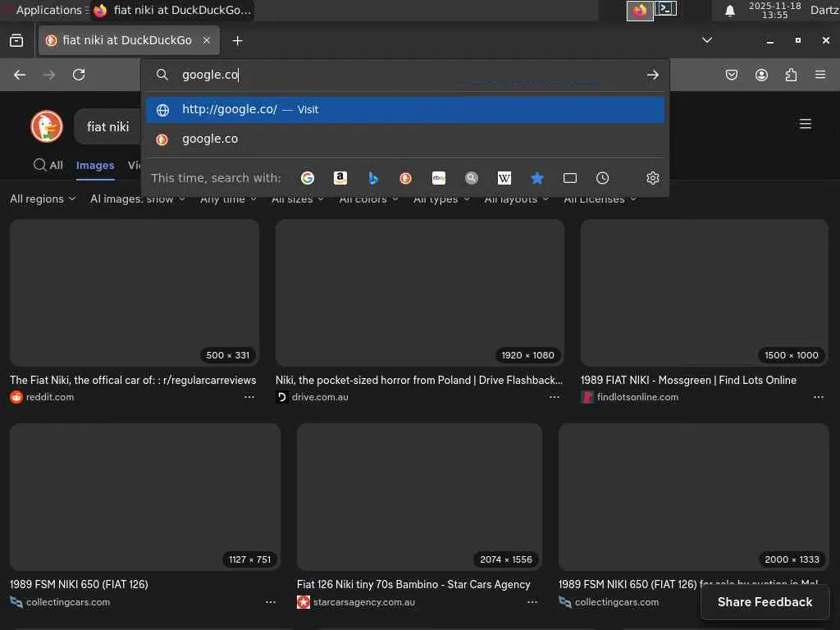Open the reddit.com source link
Viewport: 840px width, 630px height.
[50, 397]
